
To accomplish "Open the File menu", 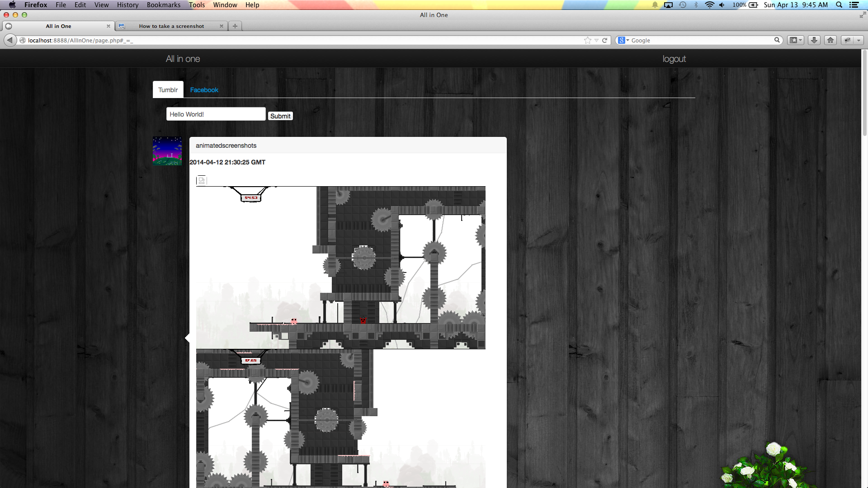I will click(61, 5).
